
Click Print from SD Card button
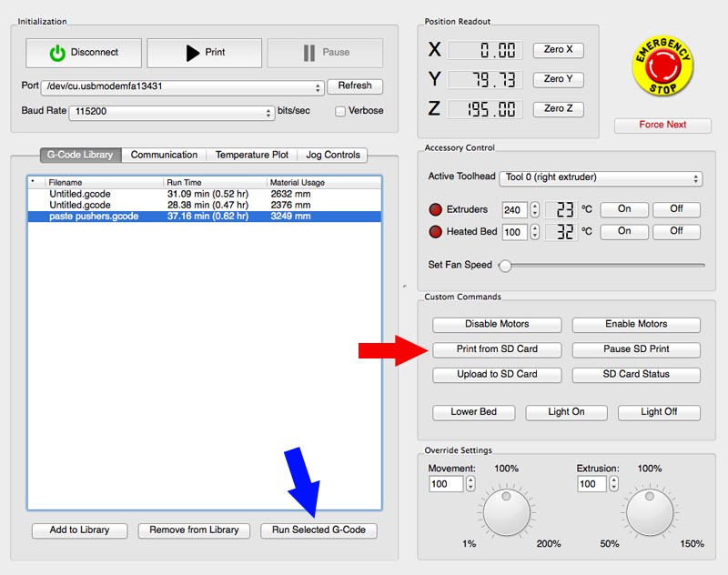click(x=497, y=349)
